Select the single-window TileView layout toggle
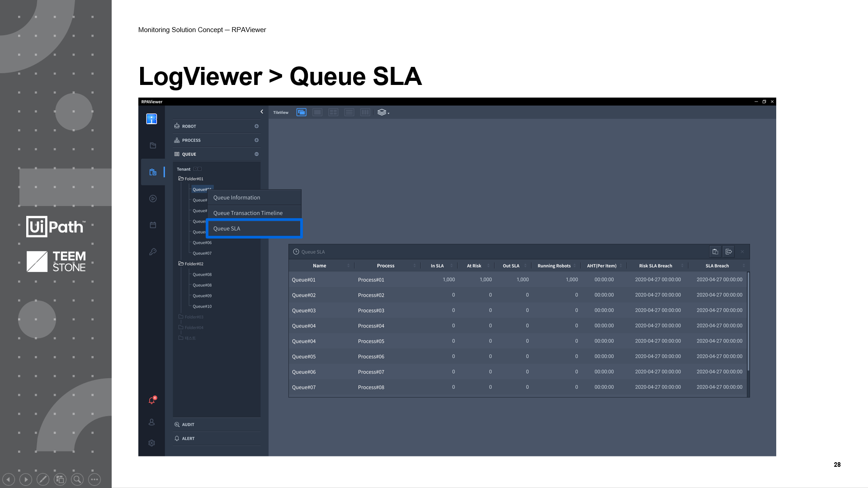 [x=317, y=112]
